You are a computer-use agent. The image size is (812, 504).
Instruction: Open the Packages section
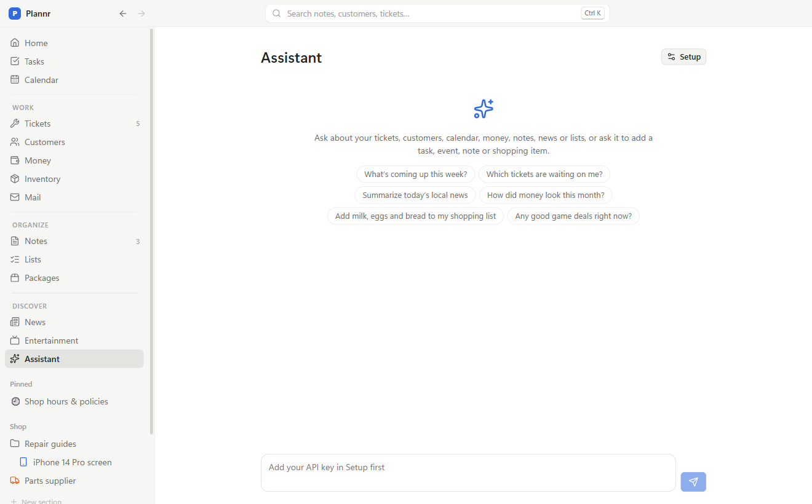pyautogui.click(x=74, y=278)
